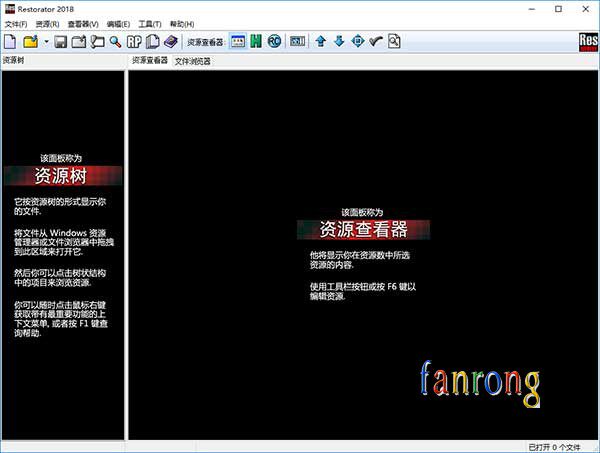600x453 pixels.
Task: Move resource down with blue down arrow
Action: [339, 41]
